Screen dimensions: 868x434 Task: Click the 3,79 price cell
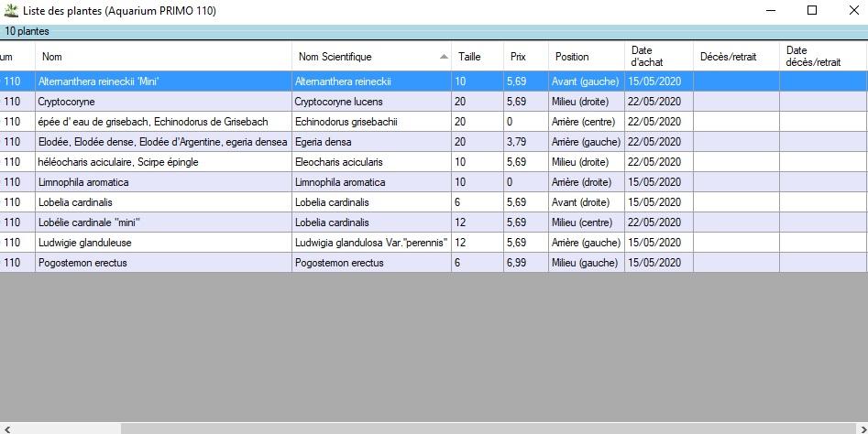pyautogui.click(x=526, y=142)
